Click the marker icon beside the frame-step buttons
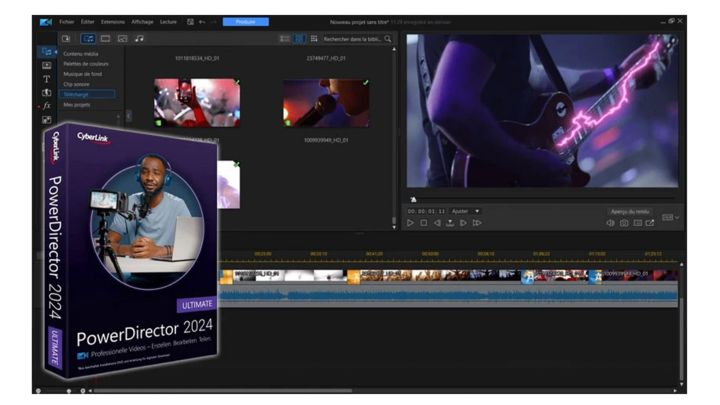 (x=450, y=223)
